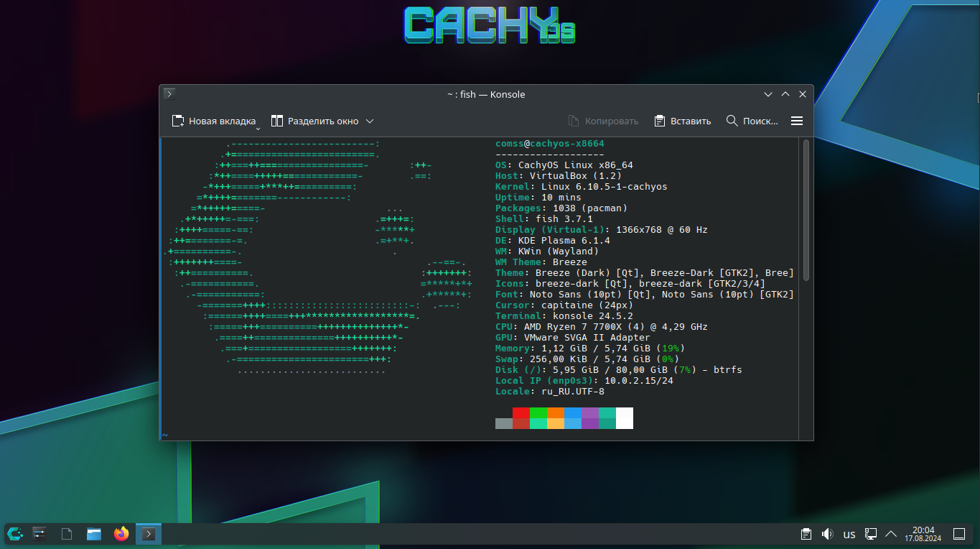This screenshot has width=980, height=549.
Task: Switch keyboard layout via 'us' indicator
Action: 849,534
